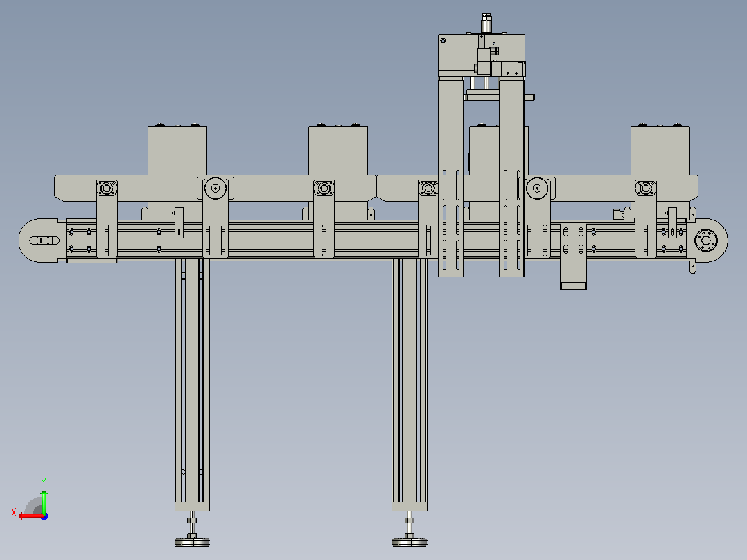The image size is (747, 560).
Task: Select the rightmost box on the conveyor
Action: (660, 150)
